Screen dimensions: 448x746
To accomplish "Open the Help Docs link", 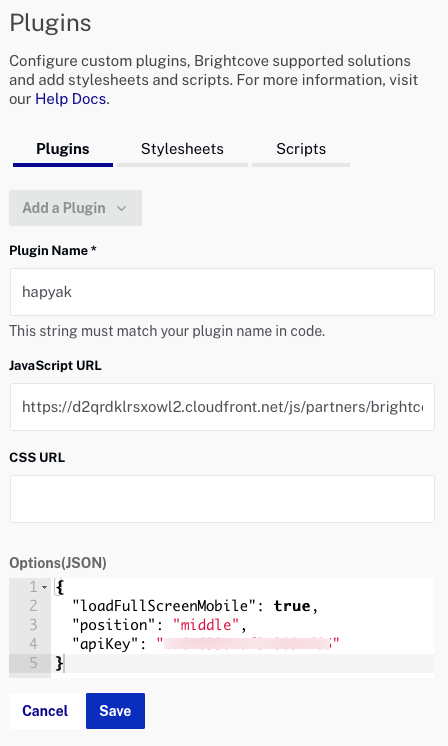I will [70, 99].
